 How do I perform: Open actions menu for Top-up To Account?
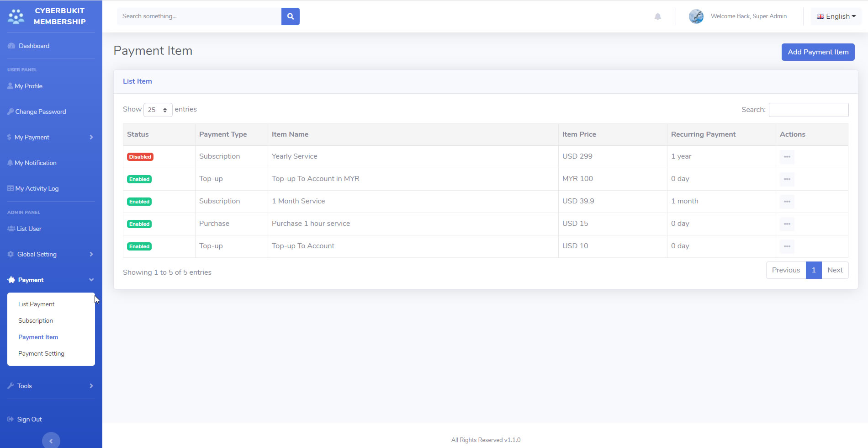pos(787,246)
